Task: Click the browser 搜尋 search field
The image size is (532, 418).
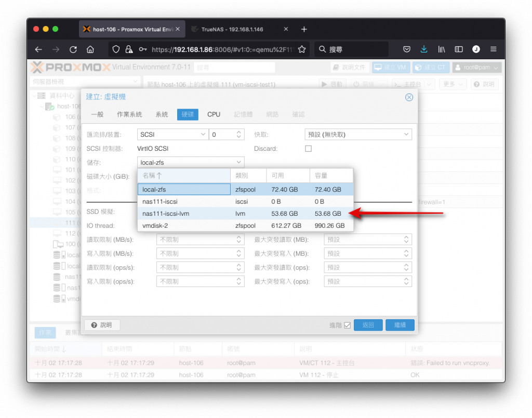Action: pyautogui.click(x=351, y=49)
